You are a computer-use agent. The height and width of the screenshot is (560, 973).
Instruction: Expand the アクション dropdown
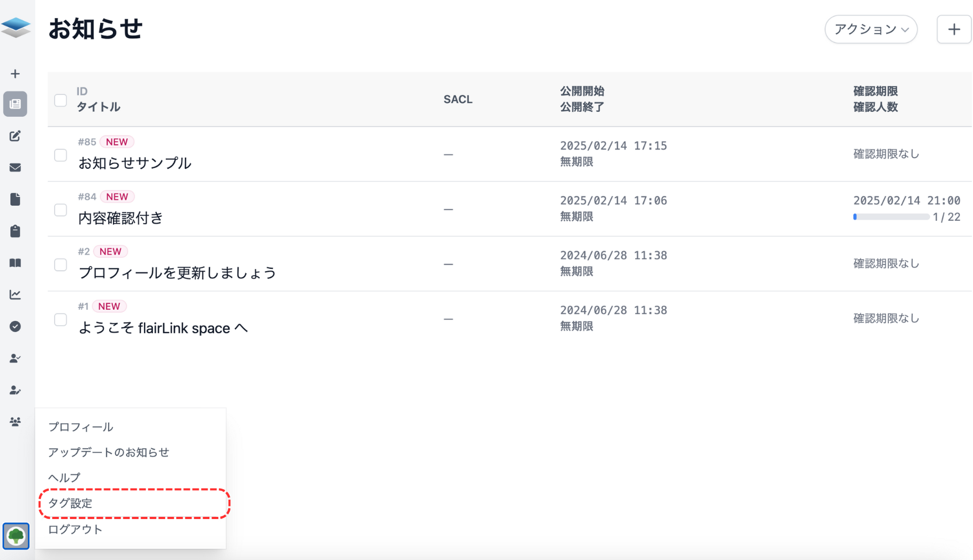[871, 29]
